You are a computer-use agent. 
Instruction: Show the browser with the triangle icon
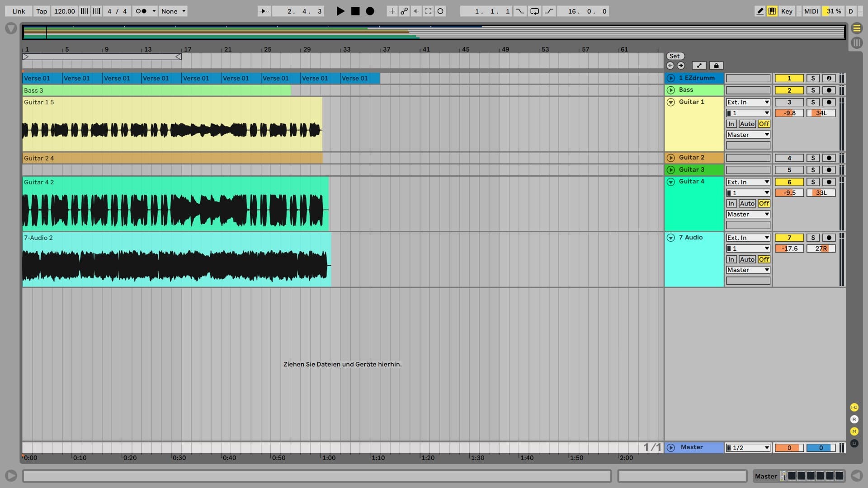[11, 29]
